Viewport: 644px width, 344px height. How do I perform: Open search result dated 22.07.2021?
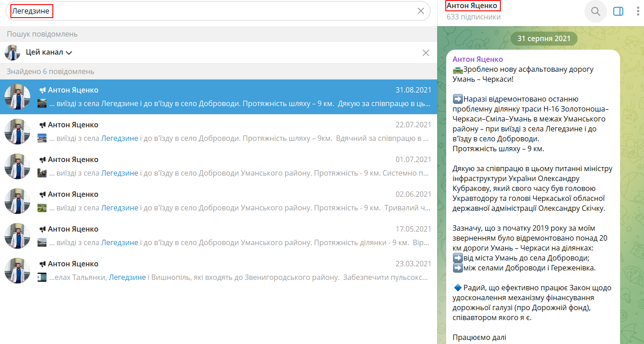click(219, 132)
